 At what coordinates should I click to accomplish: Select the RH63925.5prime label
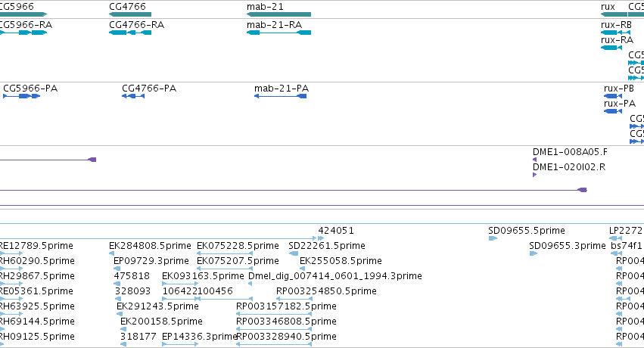pyautogui.click(x=36, y=306)
